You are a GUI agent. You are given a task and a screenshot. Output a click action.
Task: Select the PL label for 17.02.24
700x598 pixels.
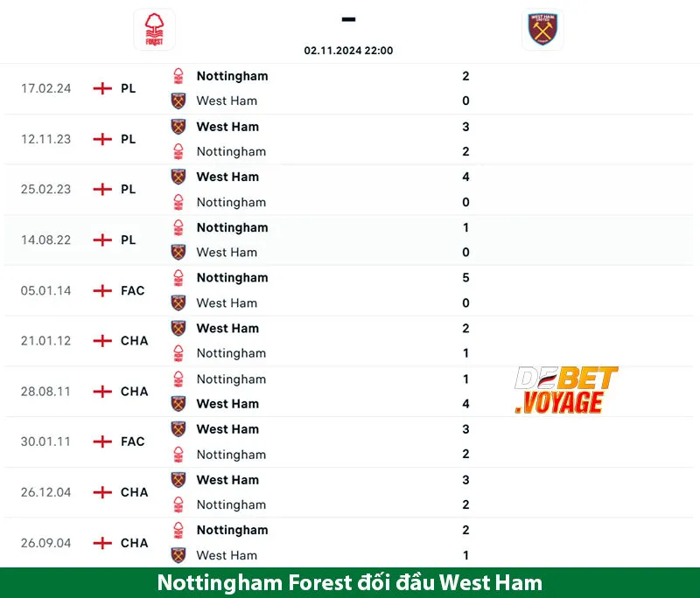(129, 88)
